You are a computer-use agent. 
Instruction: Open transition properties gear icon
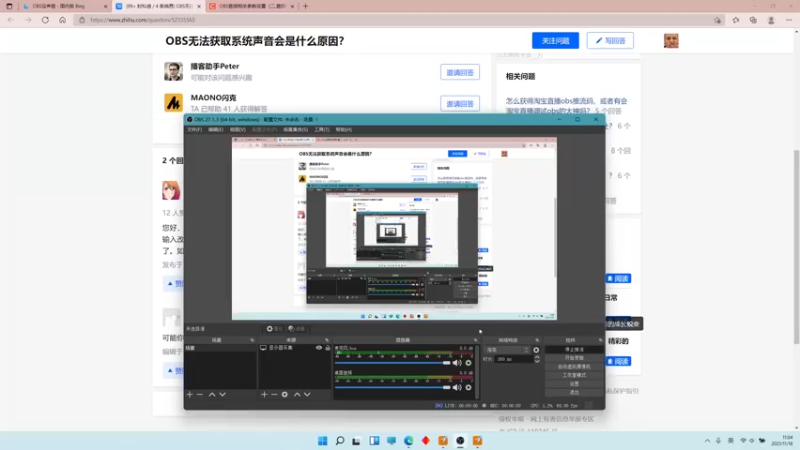[536, 350]
